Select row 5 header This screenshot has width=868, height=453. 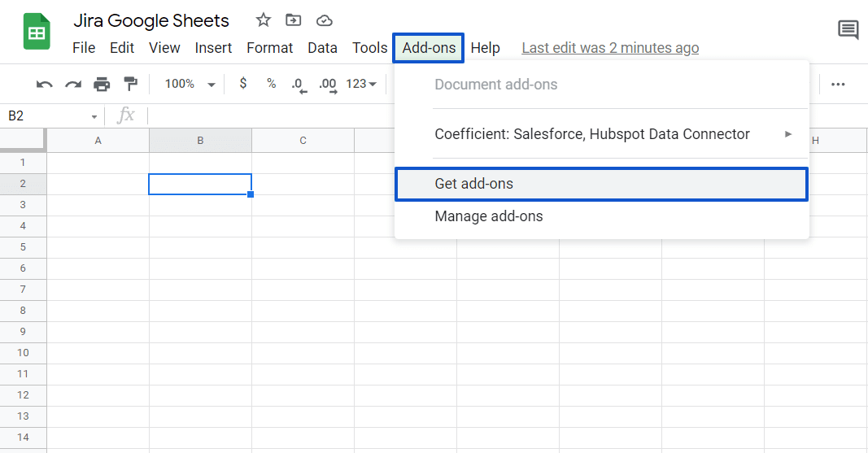pos(23,247)
